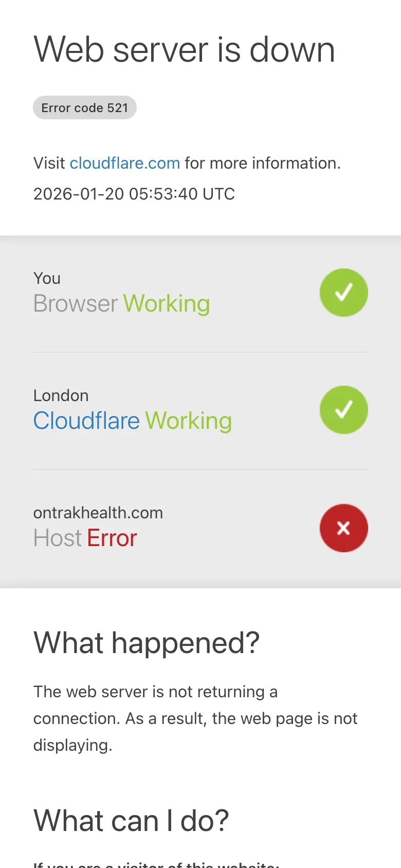
Task: Click the ontrakhealth.com host label
Action: tap(98, 513)
